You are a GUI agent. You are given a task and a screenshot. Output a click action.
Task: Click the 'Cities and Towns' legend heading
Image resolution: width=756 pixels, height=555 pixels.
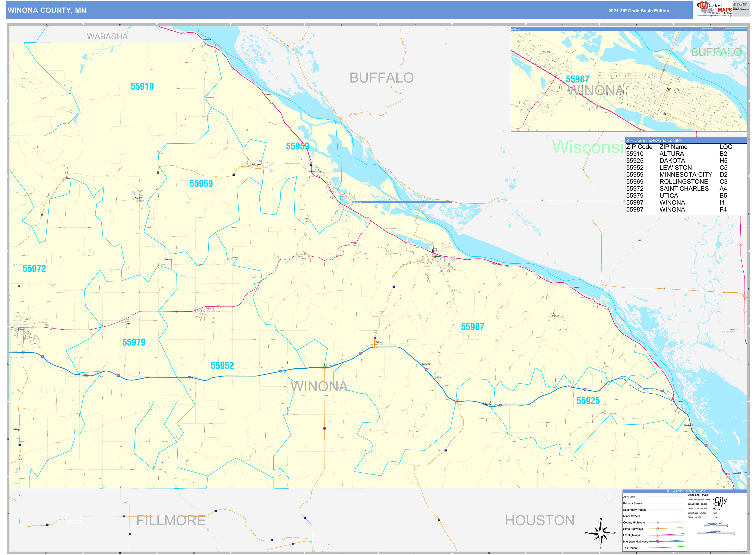click(x=698, y=495)
